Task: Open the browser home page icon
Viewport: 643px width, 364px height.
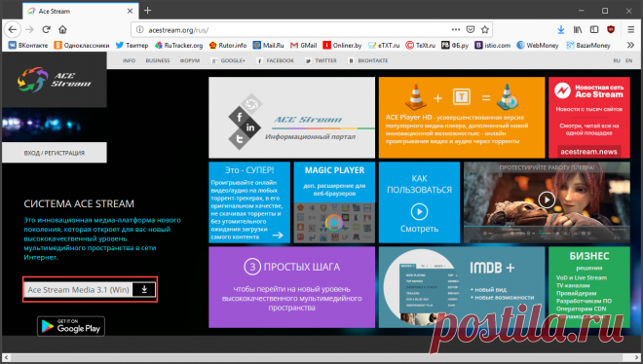Action: coord(62,29)
